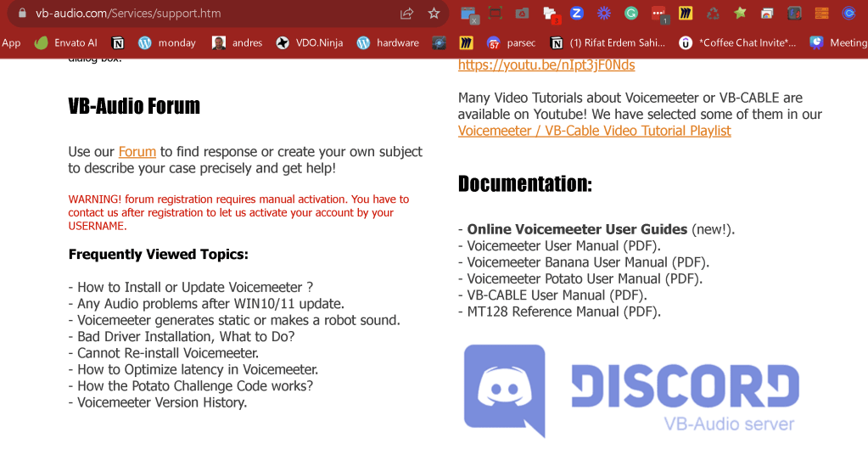The height and width of the screenshot is (455, 868).
Task: Click the Documentation: heading
Action: click(x=524, y=183)
